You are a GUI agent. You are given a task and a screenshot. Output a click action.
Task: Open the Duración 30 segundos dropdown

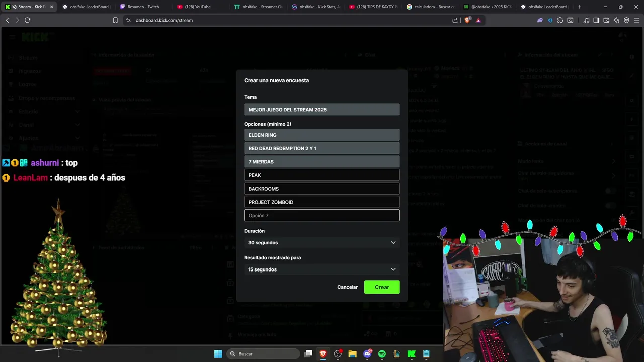coord(322,243)
